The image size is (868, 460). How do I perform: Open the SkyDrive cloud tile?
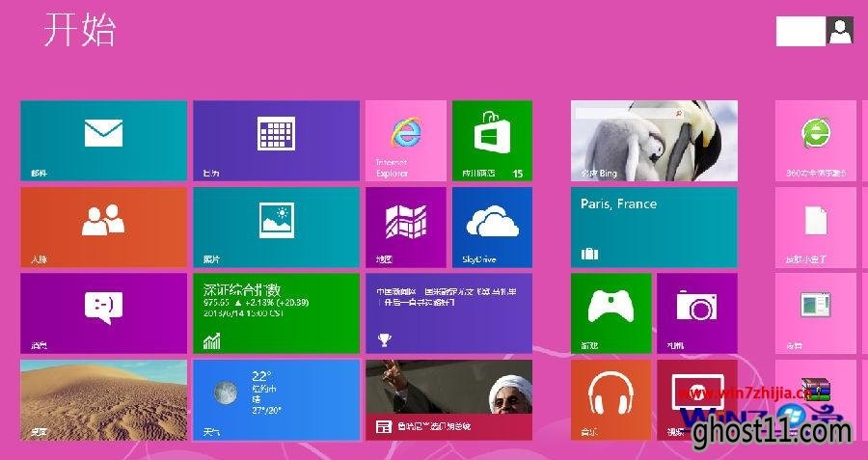pos(492,228)
